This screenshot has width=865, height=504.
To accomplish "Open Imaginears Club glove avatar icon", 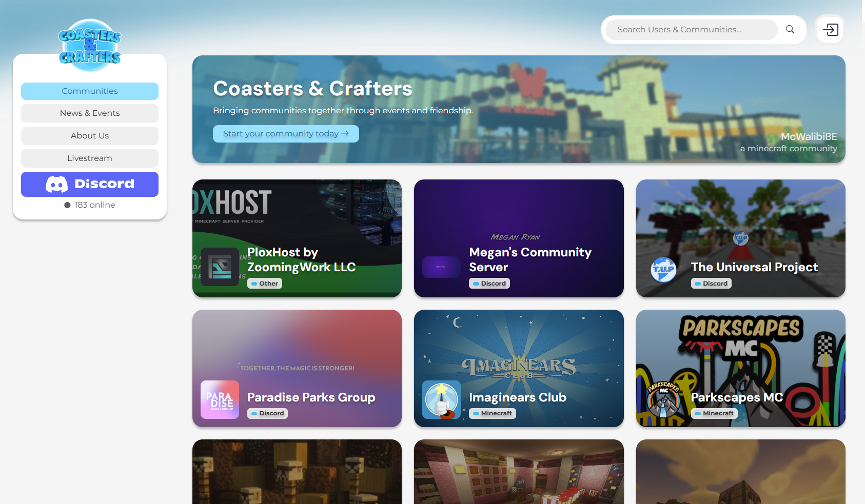I will [x=441, y=399].
